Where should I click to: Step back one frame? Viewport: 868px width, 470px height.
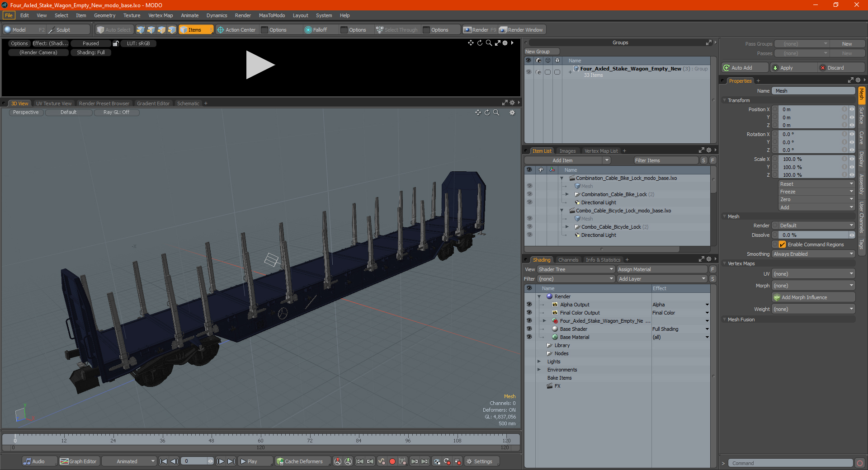tap(174, 461)
